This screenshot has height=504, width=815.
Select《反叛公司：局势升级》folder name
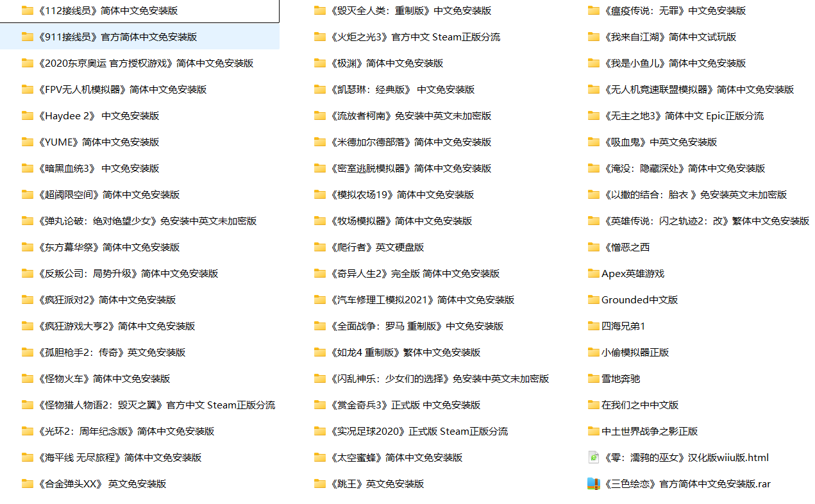(128, 273)
